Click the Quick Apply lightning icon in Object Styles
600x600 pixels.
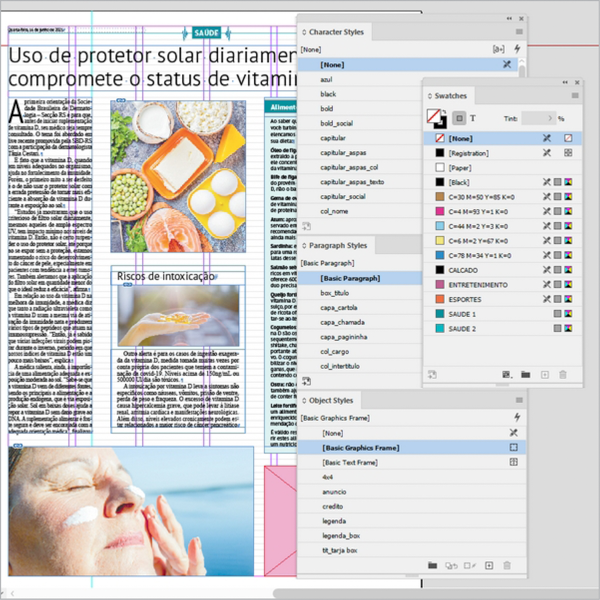(517, 417)
